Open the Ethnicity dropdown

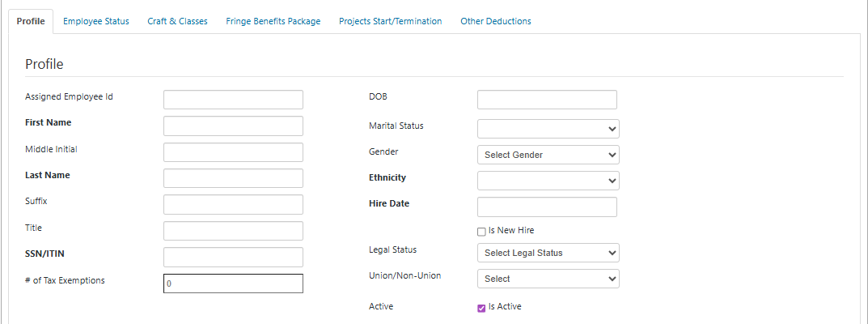click(x=548, y=181)
